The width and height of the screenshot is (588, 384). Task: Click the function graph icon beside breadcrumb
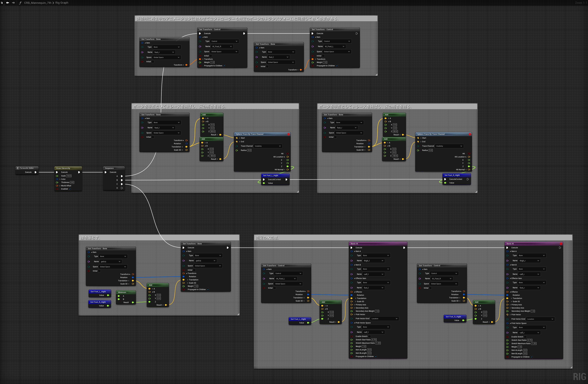pyautogui.click(x=20, y=3)
